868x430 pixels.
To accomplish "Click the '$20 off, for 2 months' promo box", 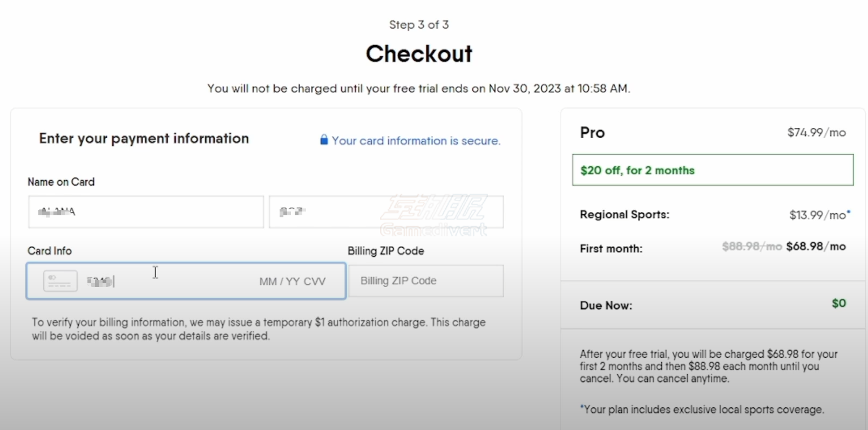I will click(x=713, y=170).
